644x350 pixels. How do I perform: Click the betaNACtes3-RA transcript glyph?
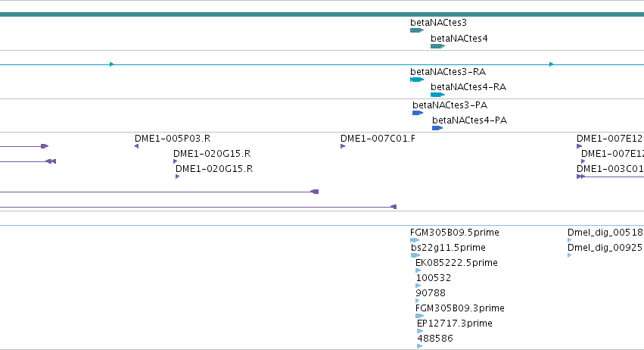point(417,80)
